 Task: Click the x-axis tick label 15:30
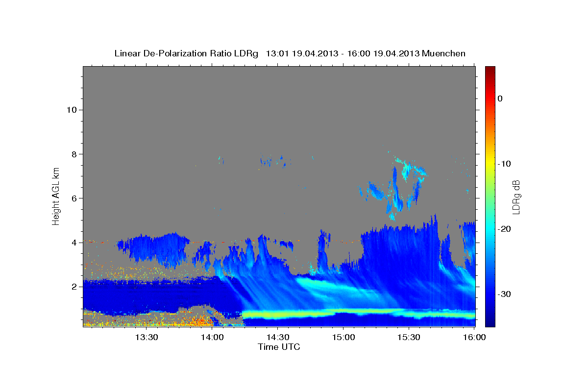pos(409,337)
